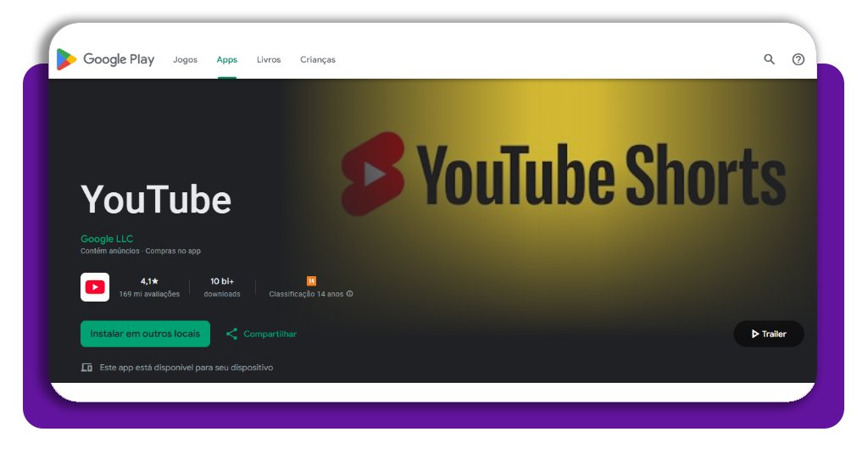The height and width of the screenshot is (454, 868).
Task: Click the info icon after Classificação 14 anos
Action: click(x=350, y=294)
